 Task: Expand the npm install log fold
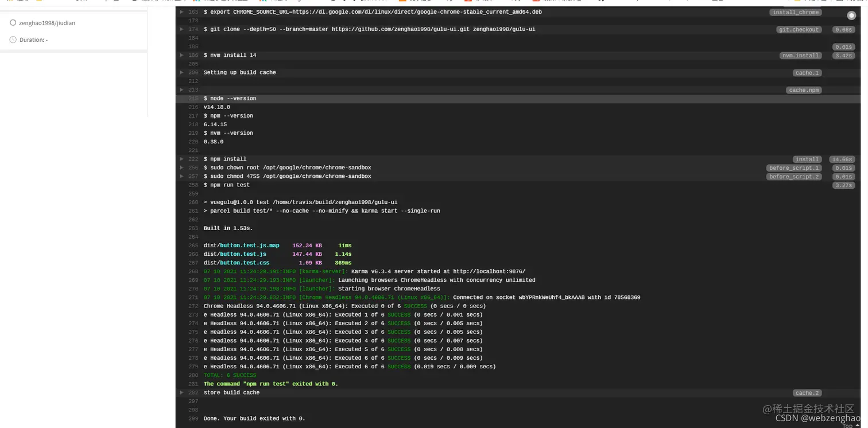pos(182,159)
